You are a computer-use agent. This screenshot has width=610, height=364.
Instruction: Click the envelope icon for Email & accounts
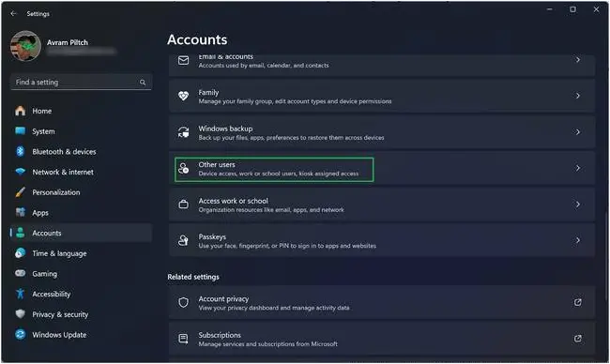(183, 60)
